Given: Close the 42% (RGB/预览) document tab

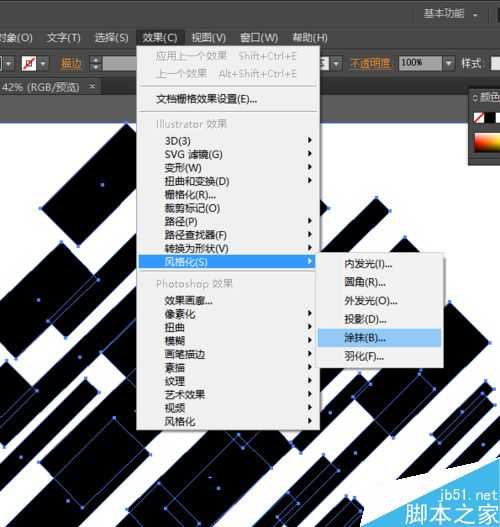Looking at the screenshot, I should tap(92, 86).
